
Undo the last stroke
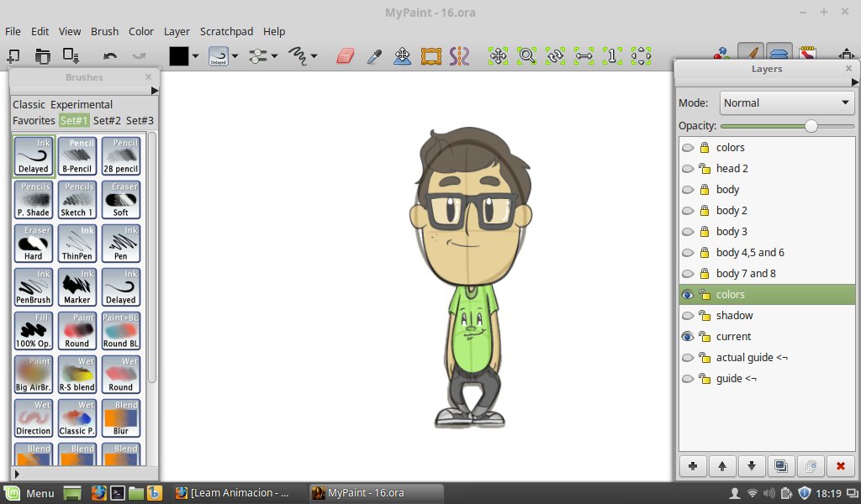[x=110, y=55]
